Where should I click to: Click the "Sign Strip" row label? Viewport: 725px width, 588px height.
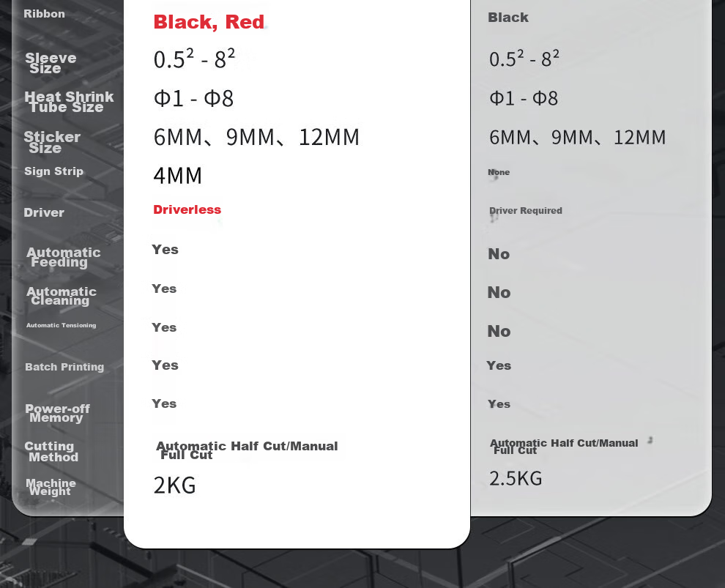coord(53,171)
